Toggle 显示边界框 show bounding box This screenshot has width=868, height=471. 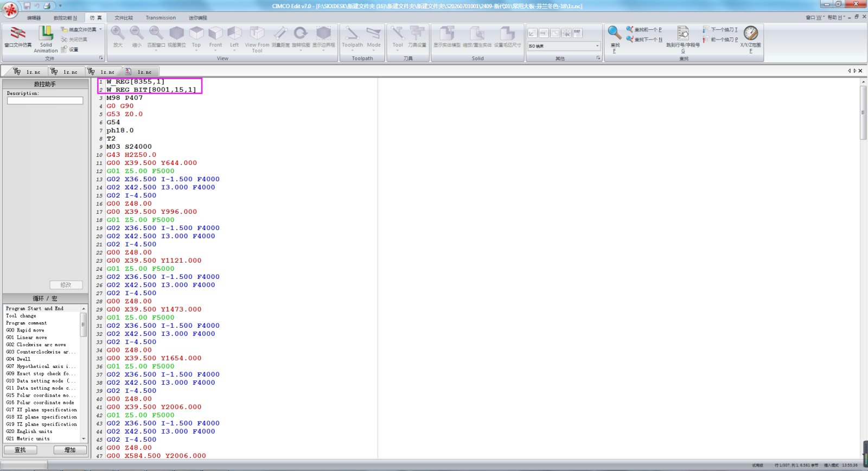(x=324, y=37)
